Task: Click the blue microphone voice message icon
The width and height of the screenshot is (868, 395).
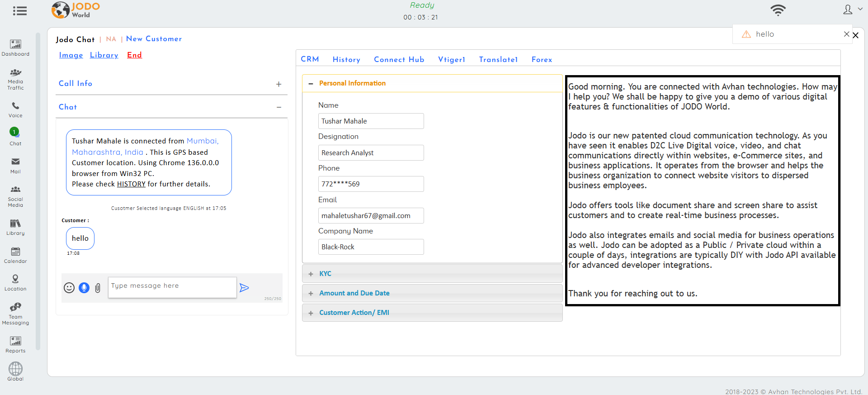Action: [84, 288]
